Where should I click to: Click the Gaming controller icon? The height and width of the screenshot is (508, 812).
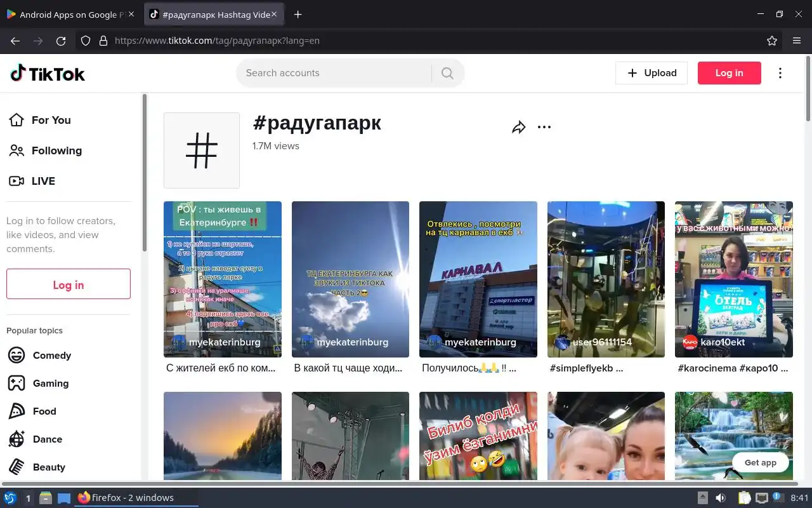[x=16, y=383]
